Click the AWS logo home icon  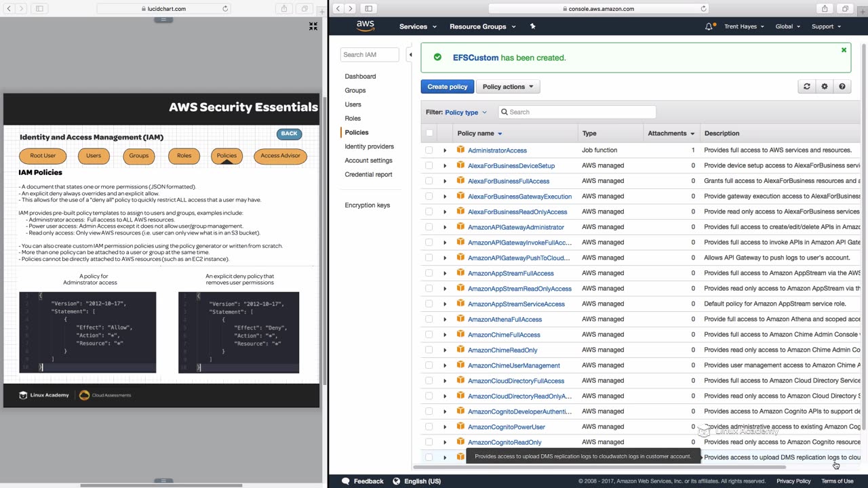(x=366, y=26)
